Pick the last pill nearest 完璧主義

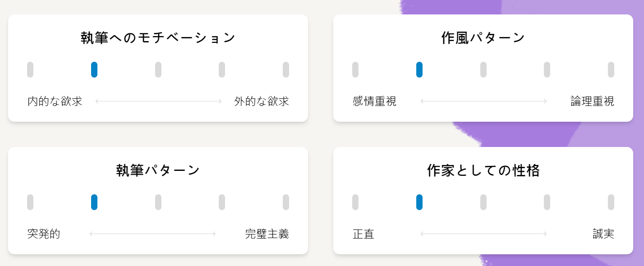click(286, 202)
